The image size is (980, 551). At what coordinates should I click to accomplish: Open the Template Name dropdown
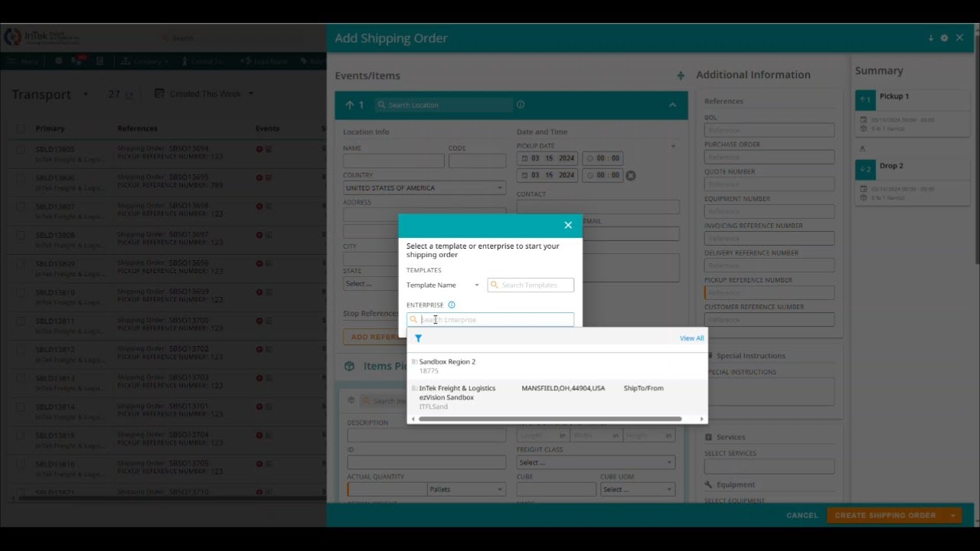coord(443,285)
